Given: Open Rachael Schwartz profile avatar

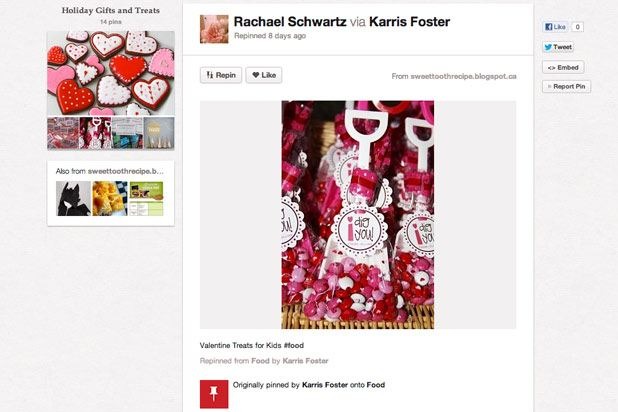Looking at the screenshot, I should click(214, 29).
